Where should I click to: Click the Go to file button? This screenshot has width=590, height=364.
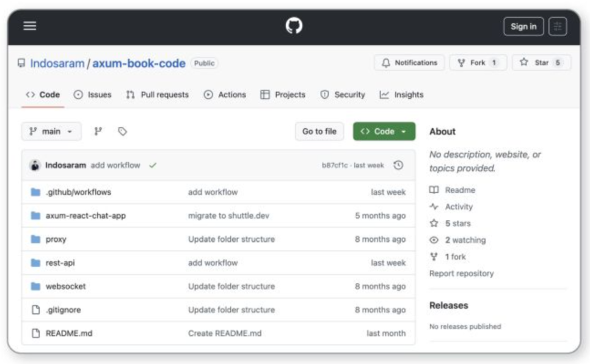click(319, 131)
